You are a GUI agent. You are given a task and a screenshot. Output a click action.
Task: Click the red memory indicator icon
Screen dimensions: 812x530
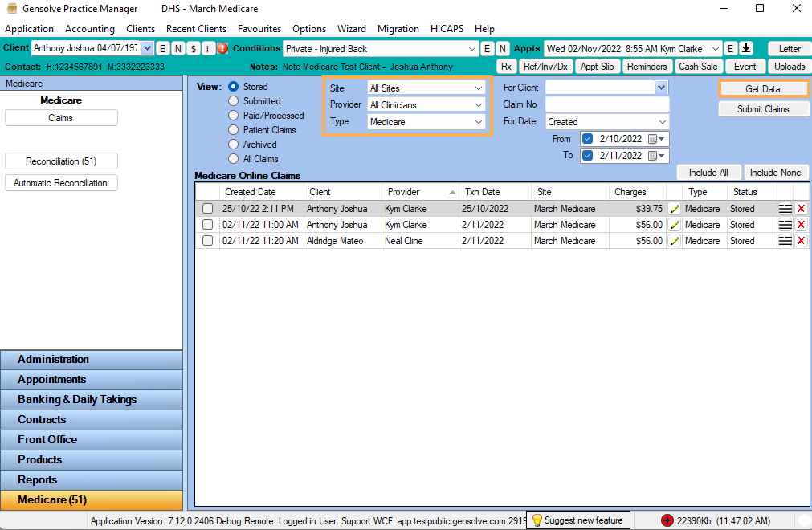667,520
